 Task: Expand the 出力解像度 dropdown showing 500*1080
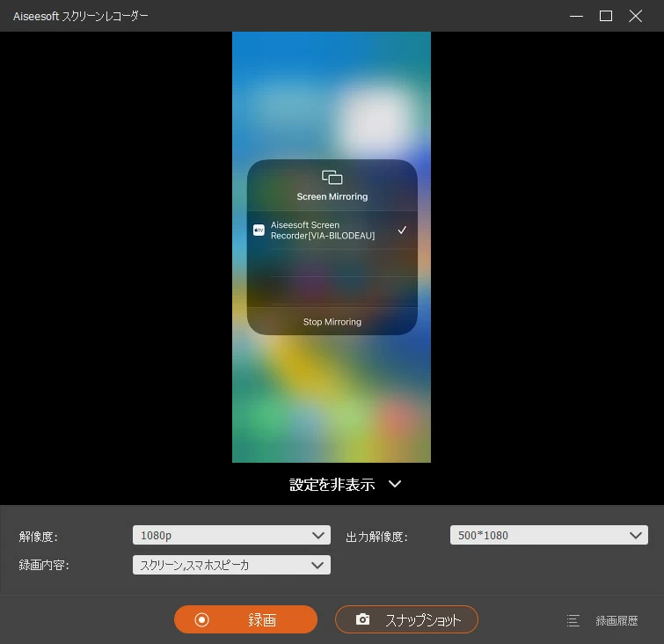pyautogui.click(x=549, y=535)
